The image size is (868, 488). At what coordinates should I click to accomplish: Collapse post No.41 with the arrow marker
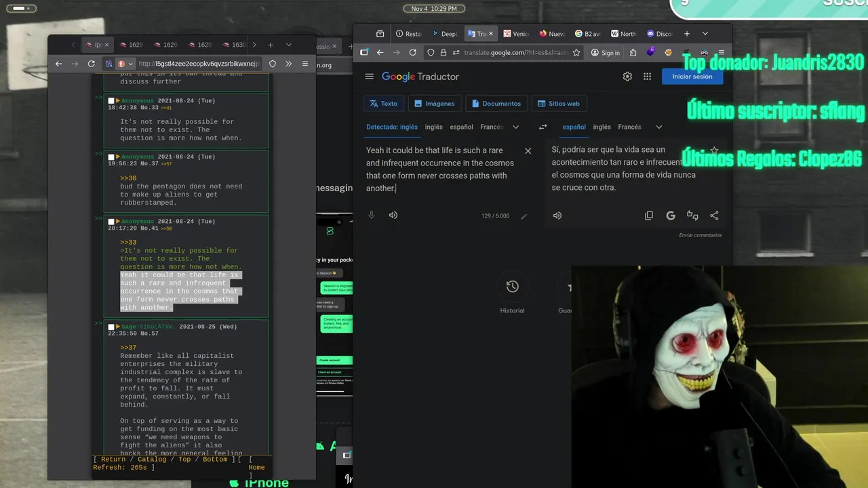(x=118, y=221)
